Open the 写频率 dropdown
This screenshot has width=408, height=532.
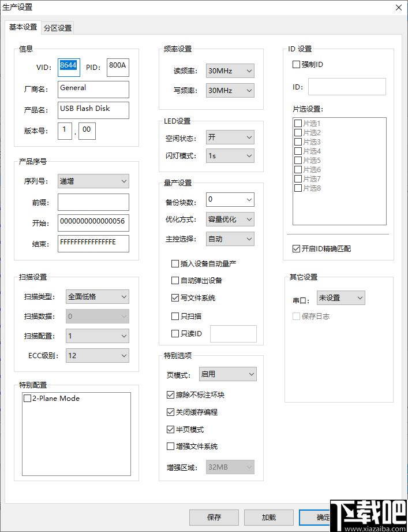click(x=230, y=91)
